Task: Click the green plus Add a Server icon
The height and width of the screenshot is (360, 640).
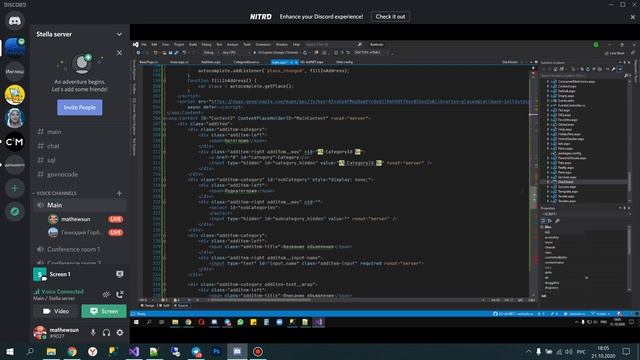Action: tap(15, 188)
